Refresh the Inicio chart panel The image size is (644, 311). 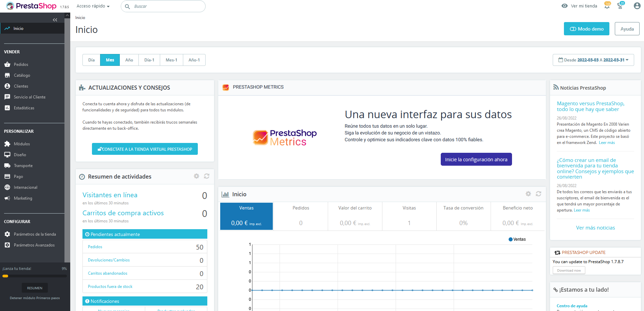[538, 194]
